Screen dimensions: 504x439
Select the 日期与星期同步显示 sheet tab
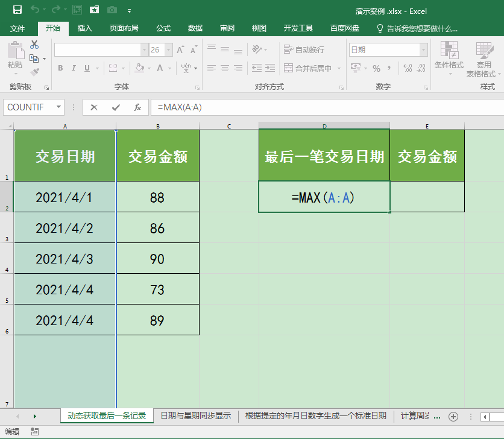coord(195,415)
